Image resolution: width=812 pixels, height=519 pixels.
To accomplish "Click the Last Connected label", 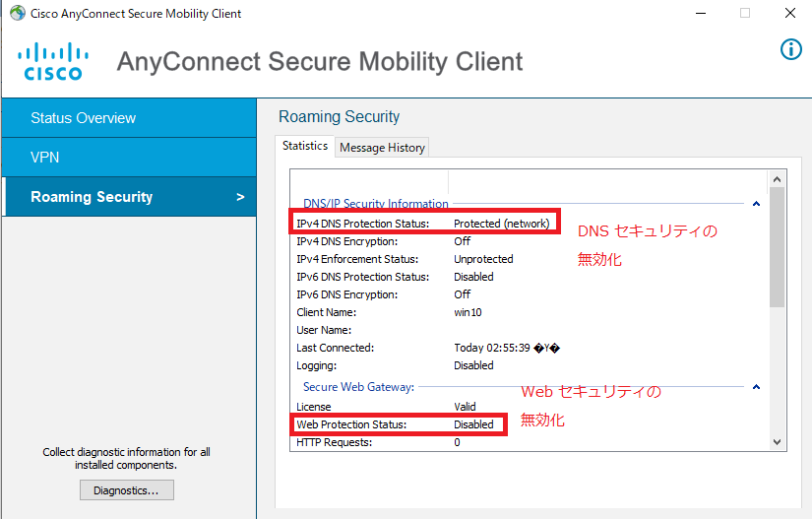I will 335,348.
